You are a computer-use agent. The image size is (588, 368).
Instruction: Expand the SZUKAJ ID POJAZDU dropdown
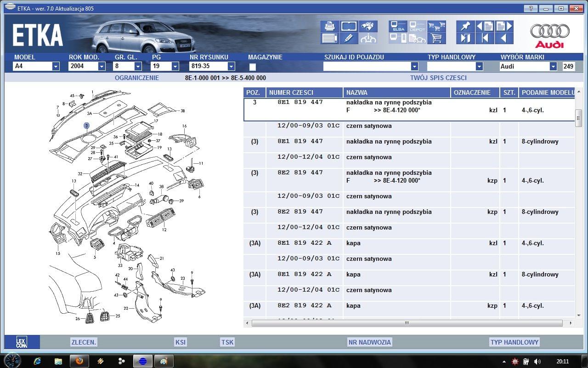pos(414,66)
